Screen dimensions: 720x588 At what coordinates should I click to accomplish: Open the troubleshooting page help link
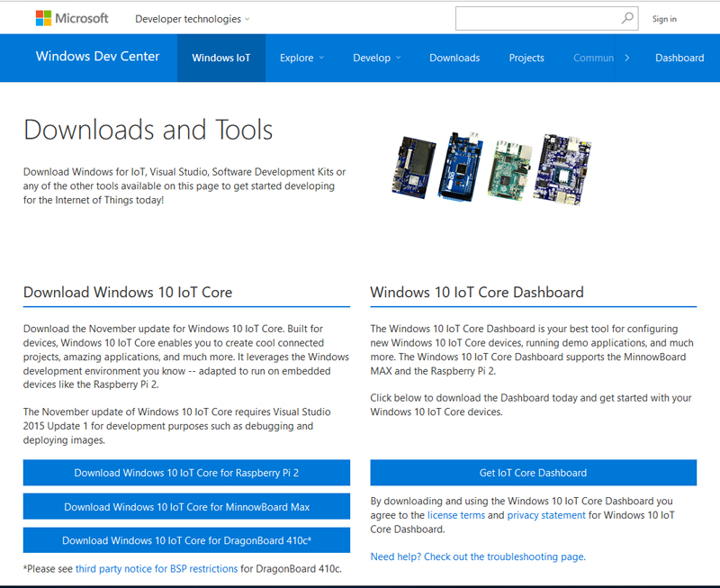tap(477, 556)
